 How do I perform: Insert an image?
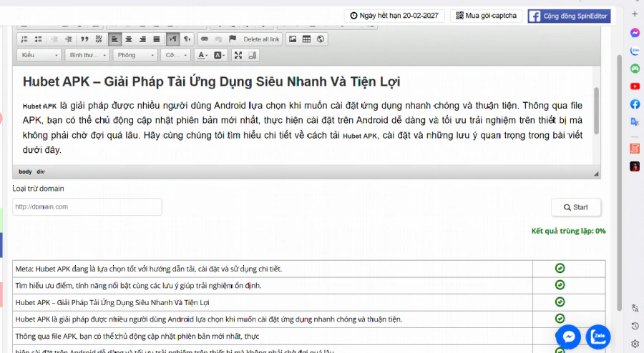pyautogui.click(x=293, y=39)
